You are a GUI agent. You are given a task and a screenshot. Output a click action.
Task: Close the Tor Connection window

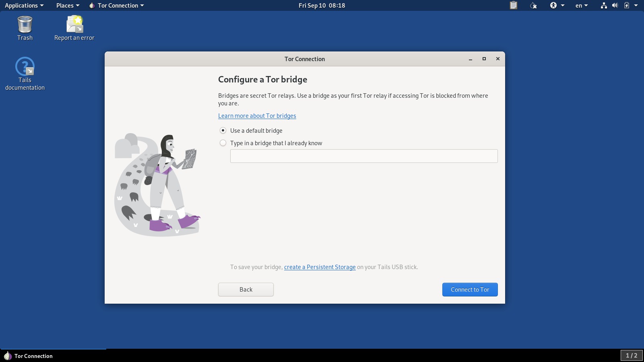point(498,59)
